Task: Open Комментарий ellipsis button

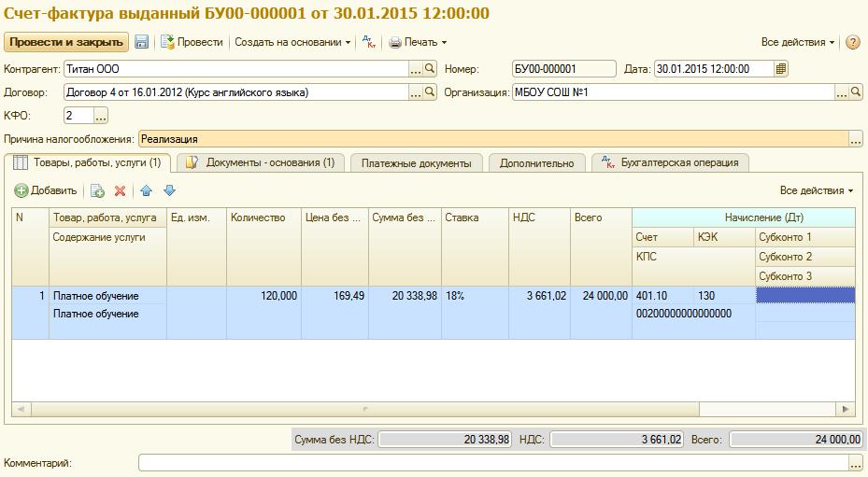Action: pos(856,463)
